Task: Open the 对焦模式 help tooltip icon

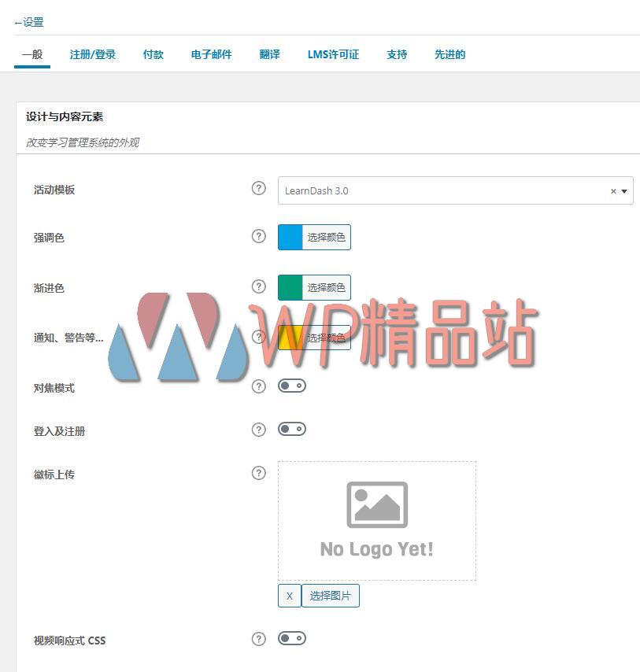Action: (x=258, y=385)
